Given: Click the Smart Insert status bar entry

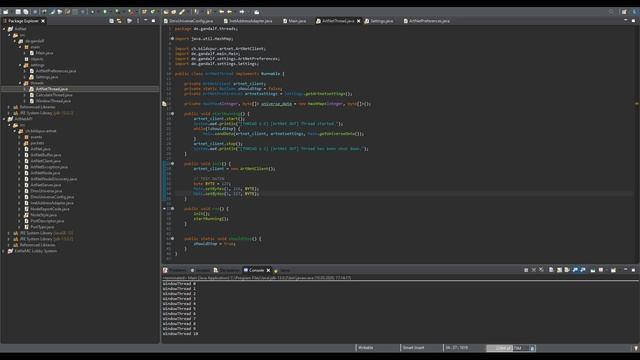Looking at the screenshot, I should click(413, 348).
